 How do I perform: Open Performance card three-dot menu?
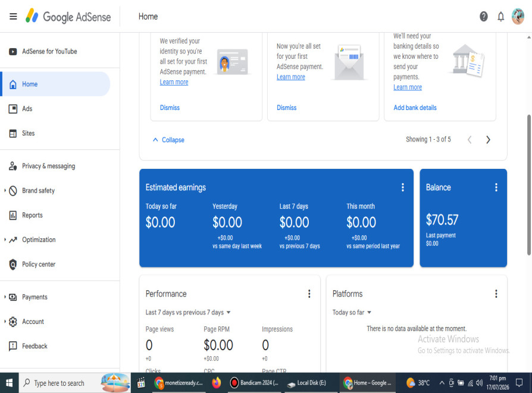pyautogui.click(x=309, y=294)
